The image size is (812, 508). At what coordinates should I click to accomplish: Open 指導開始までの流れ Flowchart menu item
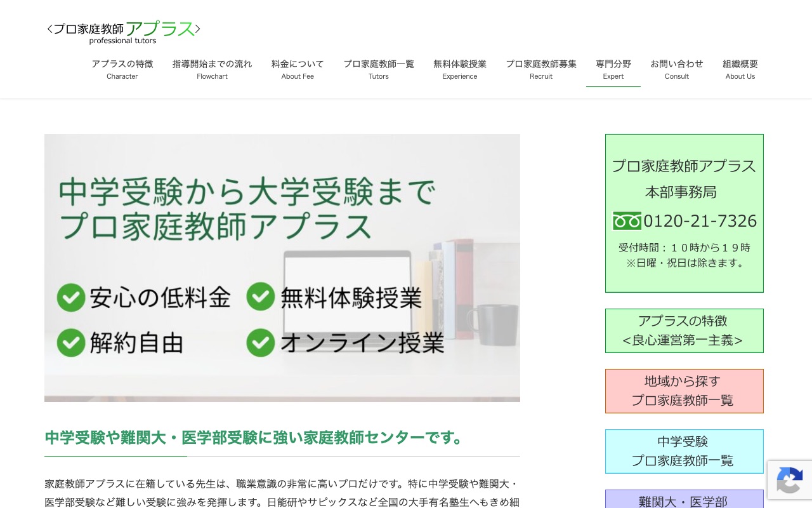[x=212, y=69]
